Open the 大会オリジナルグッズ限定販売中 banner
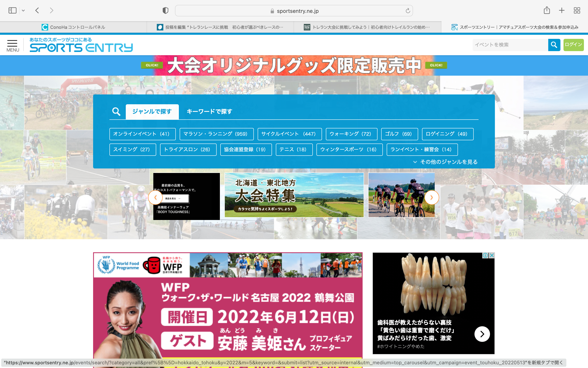Screen dimensions: 588x368 (x=294, y=65)
